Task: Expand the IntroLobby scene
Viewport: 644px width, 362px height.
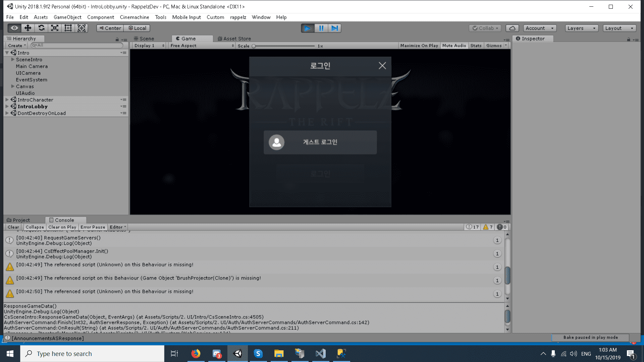Action: tap(7, 106)
